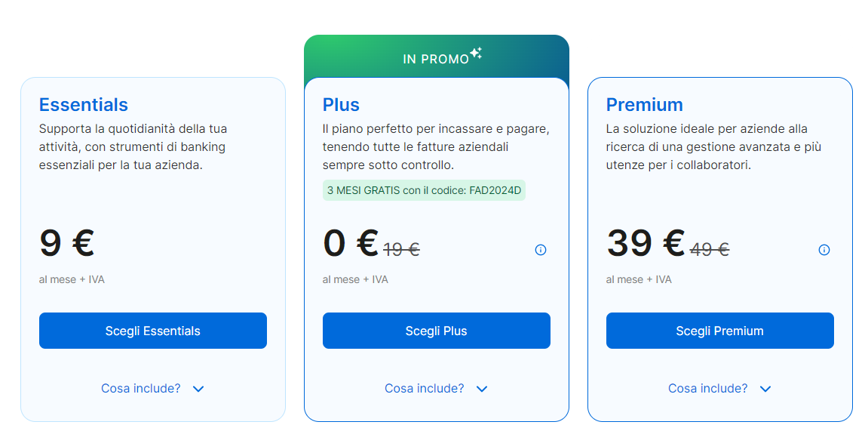The height and width of the screenshot is (428, 868).
Task: Click the crossed-out 49 € price
Action: click(x=710, y=249)
